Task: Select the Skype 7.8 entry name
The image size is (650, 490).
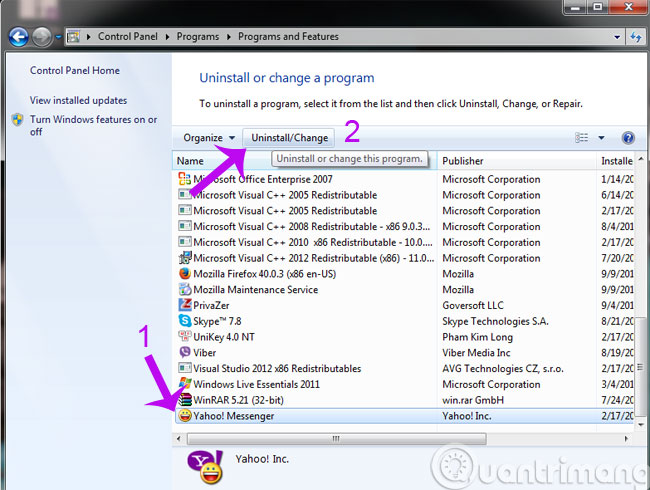Action: 217,321
